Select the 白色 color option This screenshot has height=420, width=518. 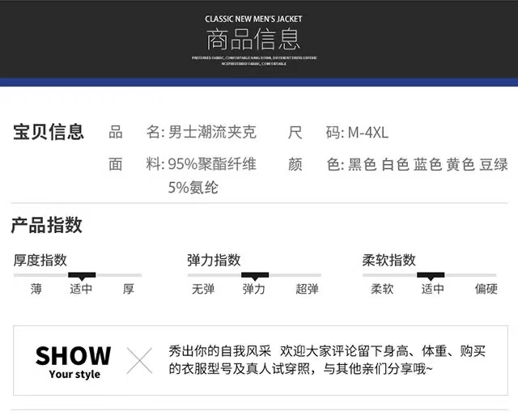[x=396, y=165]
